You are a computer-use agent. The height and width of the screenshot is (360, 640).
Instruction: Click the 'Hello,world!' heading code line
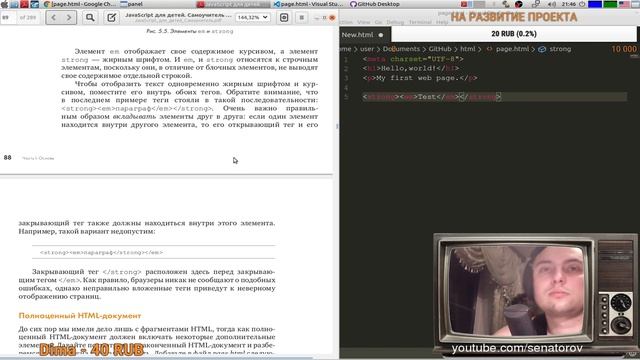tap(411, 68)
